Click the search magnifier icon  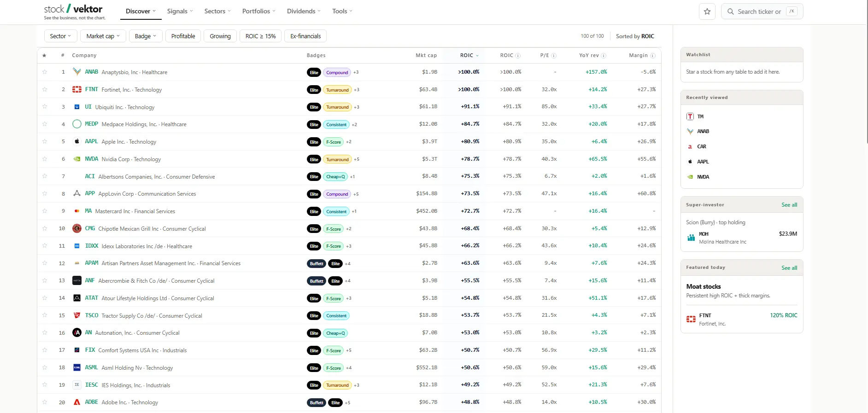pos(730,12)
